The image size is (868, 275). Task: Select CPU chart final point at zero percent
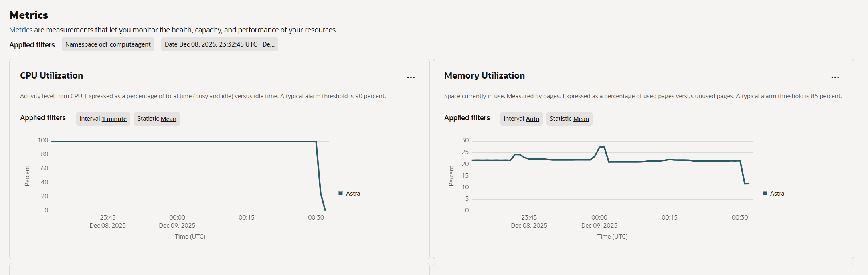(325, 210)
